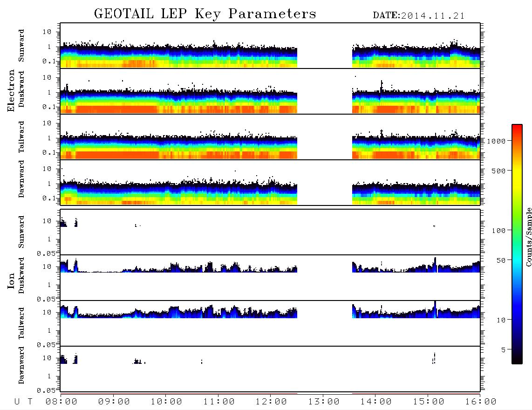The height and width of the screenshot is (410, 532).
Task: Select the Ion Sunward panel label
Action: point(21,232)
